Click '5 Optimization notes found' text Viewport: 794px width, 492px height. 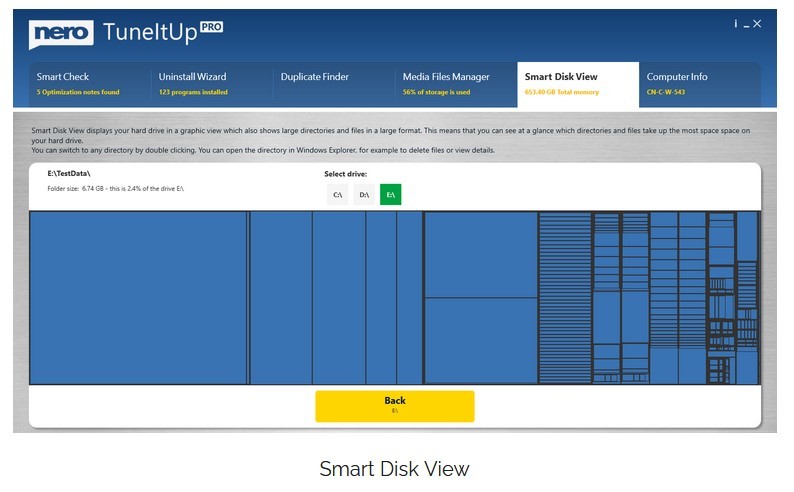pos(78,92)
